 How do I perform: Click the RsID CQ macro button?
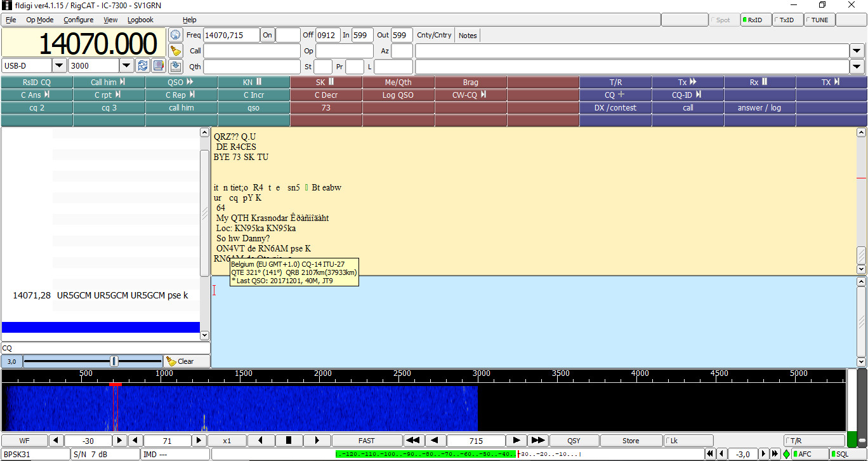[x=37, y=83]
